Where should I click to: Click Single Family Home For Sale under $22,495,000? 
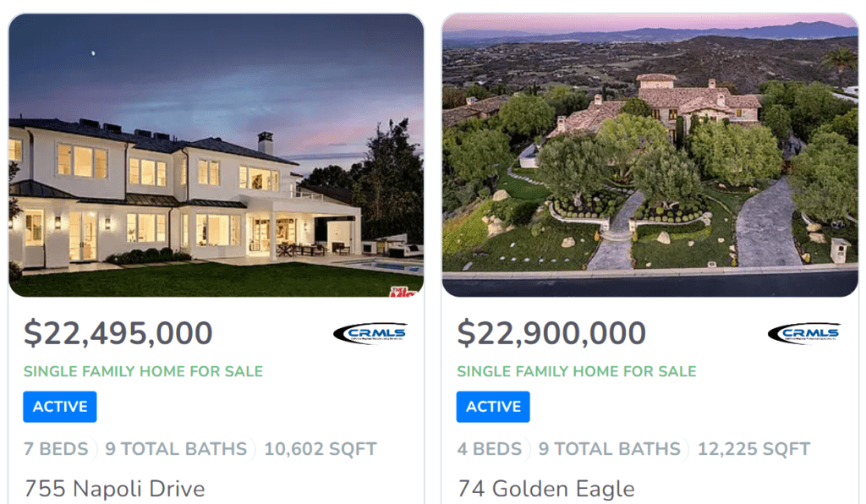pyautogui.click(x=143, y=371)
